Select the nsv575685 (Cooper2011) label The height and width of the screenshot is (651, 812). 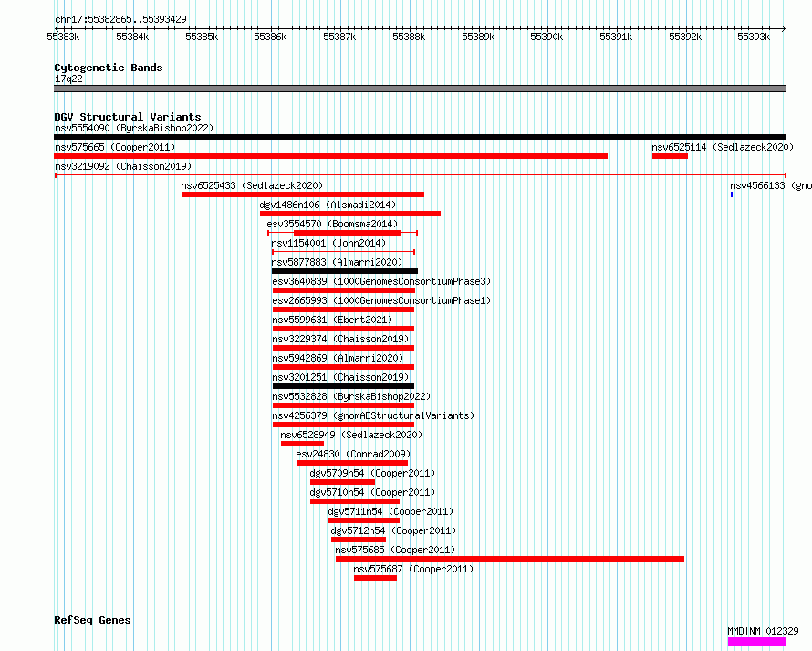(x=395, y=550)
